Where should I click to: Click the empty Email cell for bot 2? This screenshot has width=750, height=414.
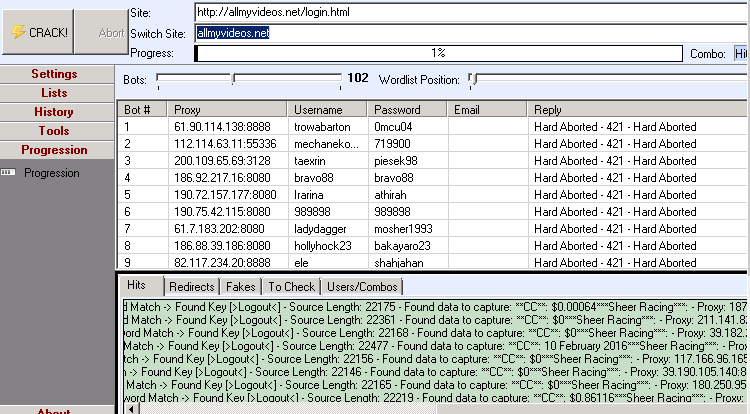click(488, 144)
